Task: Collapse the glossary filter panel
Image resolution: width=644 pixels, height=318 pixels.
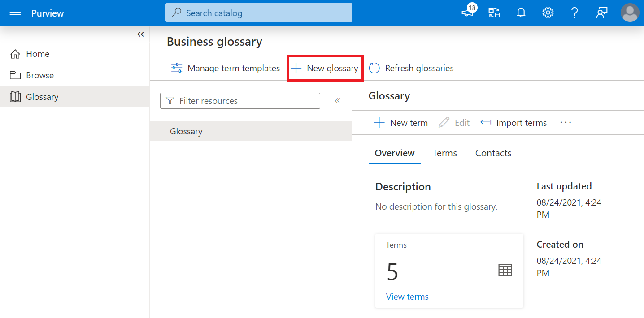Action: tap(338, 101)
